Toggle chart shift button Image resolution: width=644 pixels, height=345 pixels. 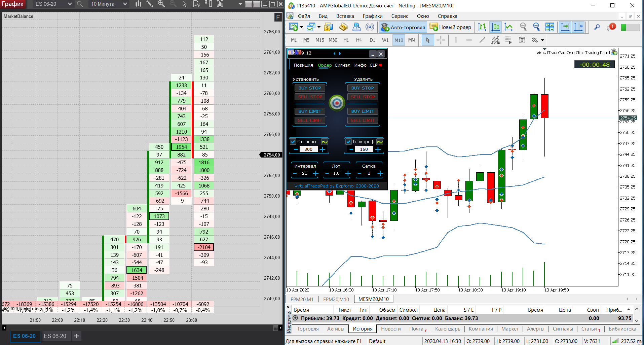pyautogui.click(x=578, y=27)
